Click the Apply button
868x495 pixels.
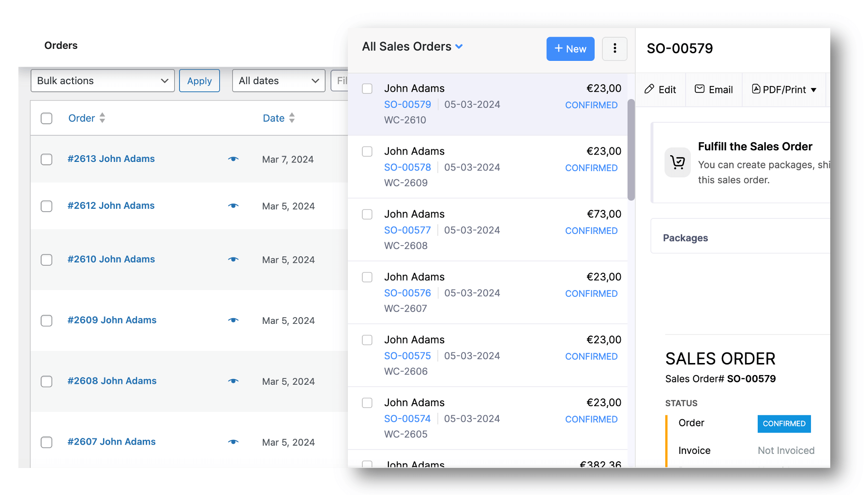199,81
